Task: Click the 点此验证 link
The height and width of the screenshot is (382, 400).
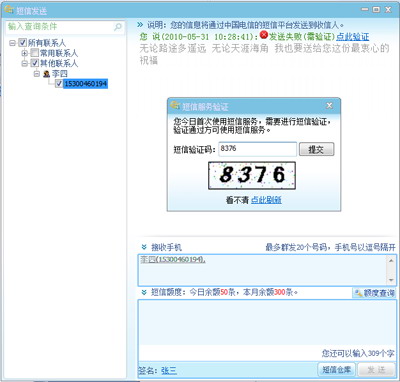Action: coord(352,36)
